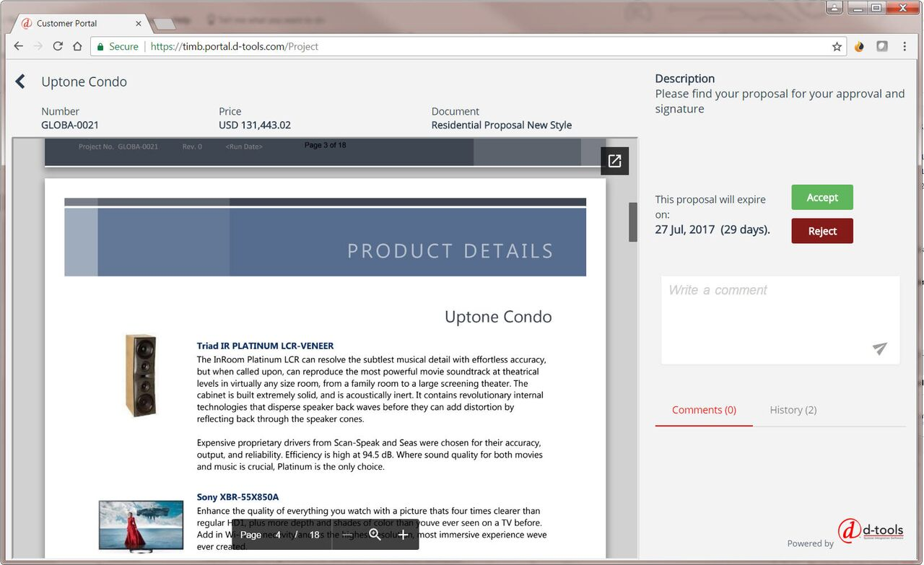Reject the proposal
The width and height of the screenshot is (924, 565).
(821, 231)
